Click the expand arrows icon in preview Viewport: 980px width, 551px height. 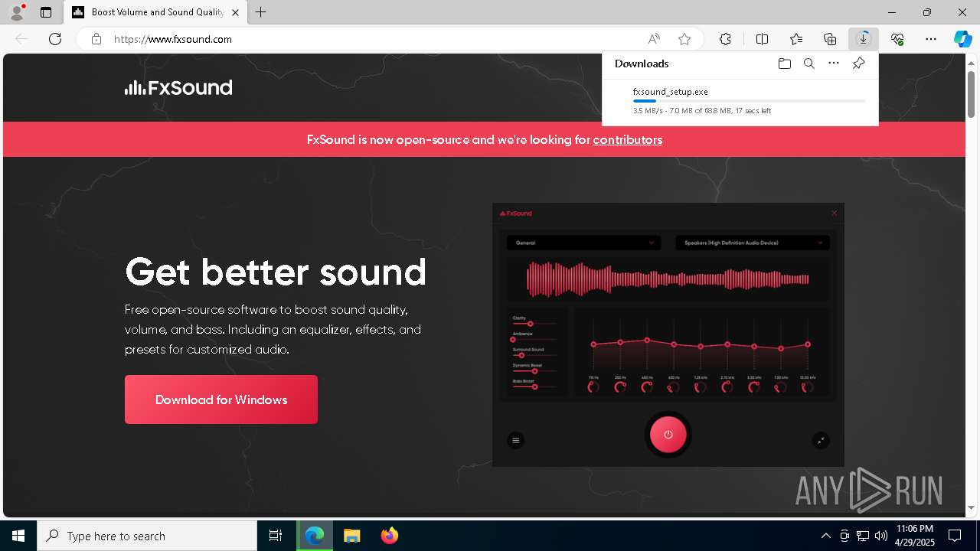click(x=821, y=440)
